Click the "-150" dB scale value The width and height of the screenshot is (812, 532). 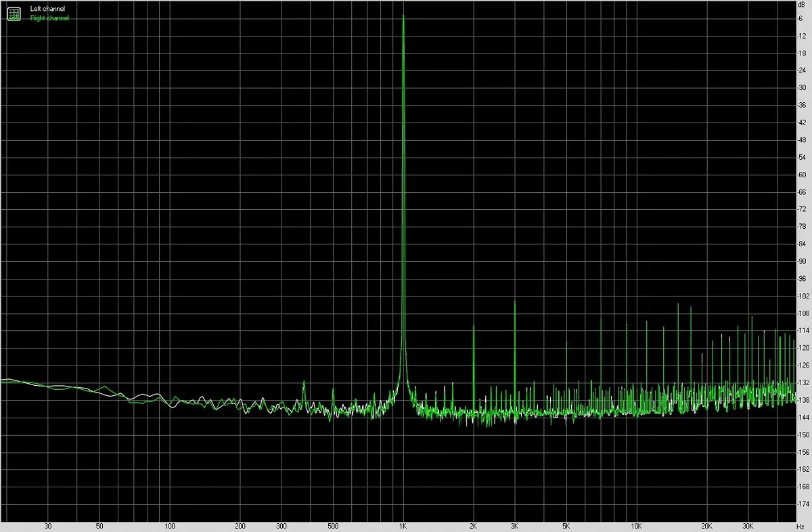(x=803, y=435)
